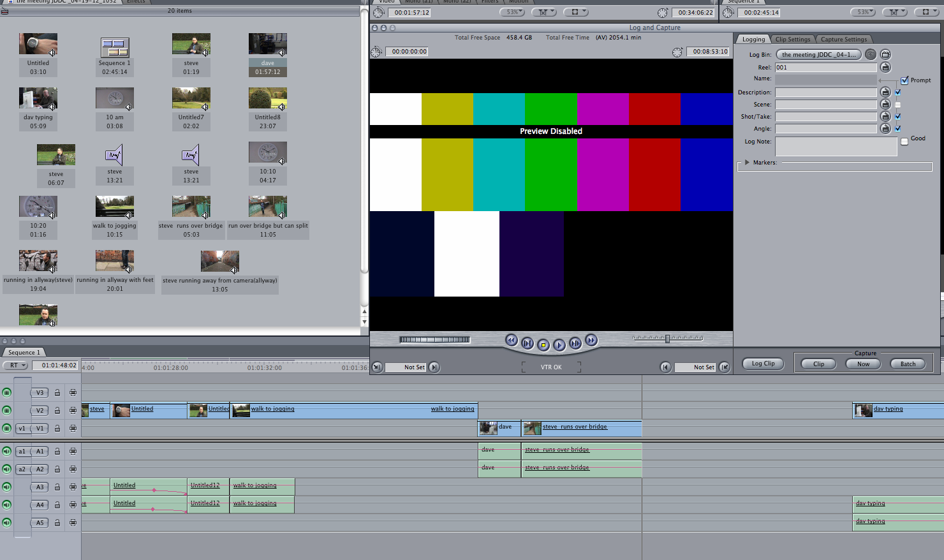The height and width of the screenshot is (560, 944).
Task: Open the RT dropdown in the timeline
Action: coord(14,365)
